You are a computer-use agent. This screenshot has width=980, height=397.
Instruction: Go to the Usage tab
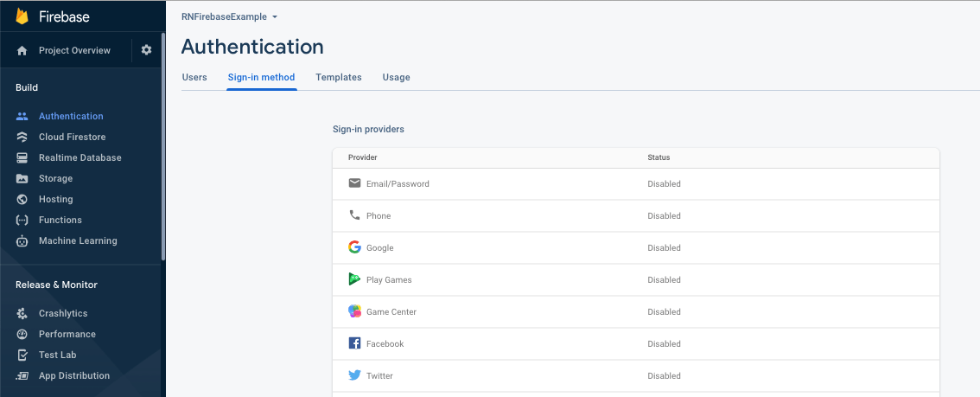397,78
